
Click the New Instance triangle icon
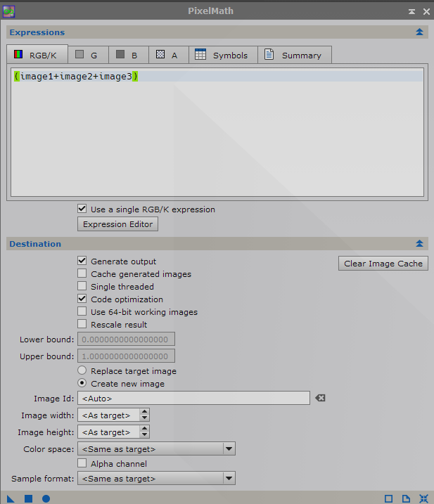click(11, 498)
